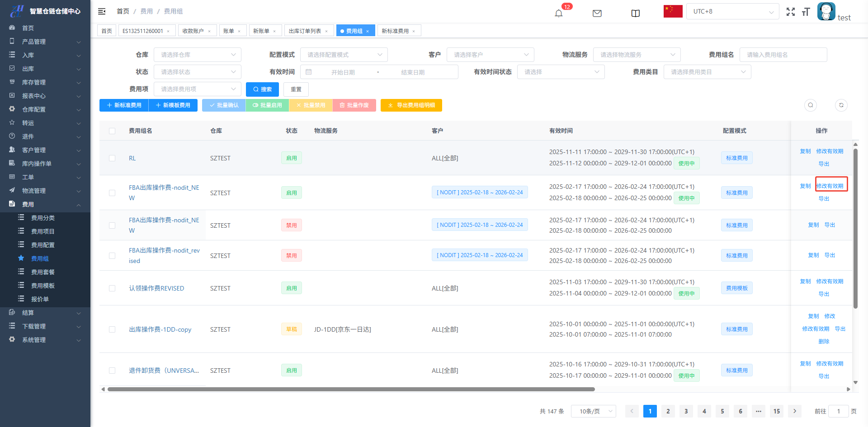Click the blue 搜索 button
868x427 pixels.
click(x=262, y=89)
